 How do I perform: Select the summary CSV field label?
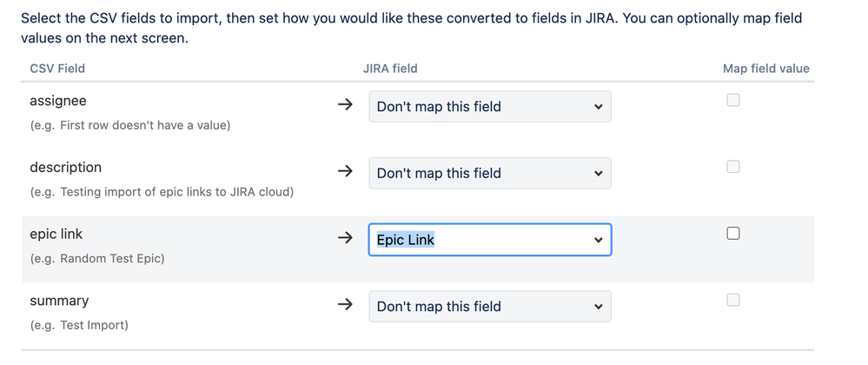tap(59, 301)
